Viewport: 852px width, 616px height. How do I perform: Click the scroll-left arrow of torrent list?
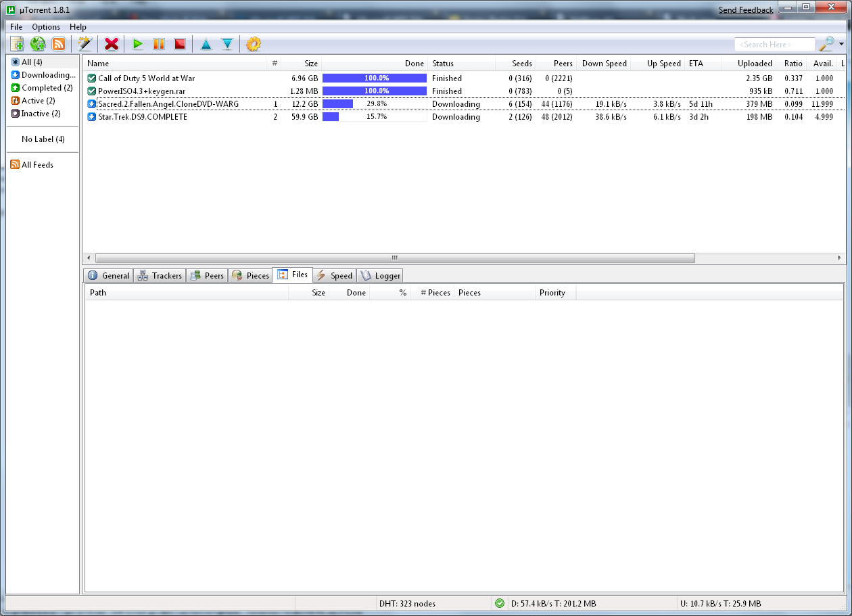[x=88, y=258]
